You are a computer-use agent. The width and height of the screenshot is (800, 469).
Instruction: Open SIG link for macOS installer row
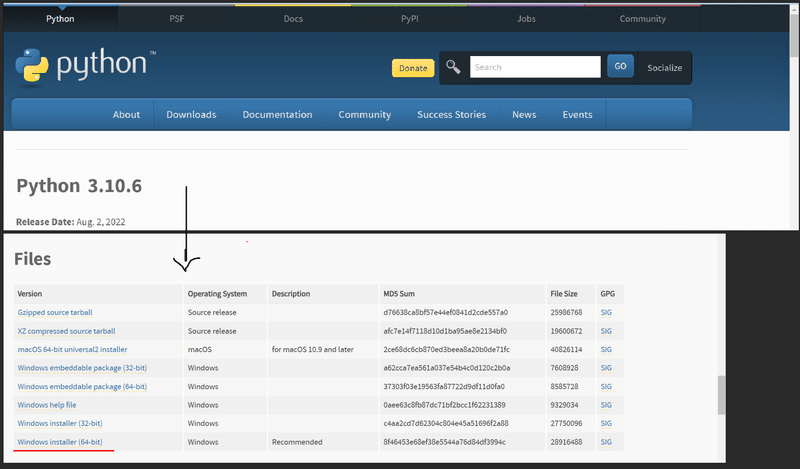606,350
